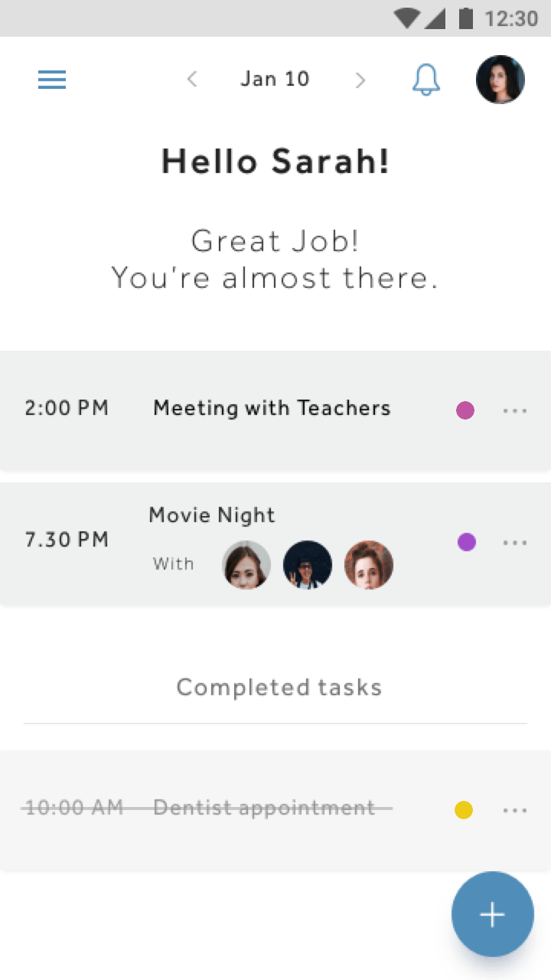Select third Movie Night guest avatar

point(369,565)
